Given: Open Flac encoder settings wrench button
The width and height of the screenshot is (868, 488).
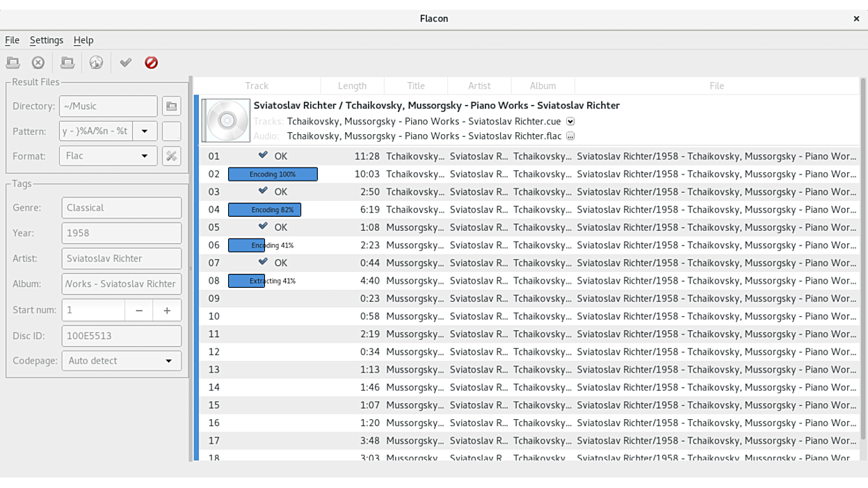Looking at the screenshot, I should click(171, 156).
